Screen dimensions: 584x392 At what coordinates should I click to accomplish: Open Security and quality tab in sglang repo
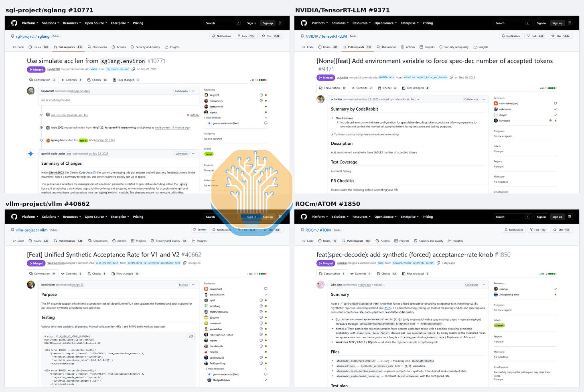coord(145,47)
